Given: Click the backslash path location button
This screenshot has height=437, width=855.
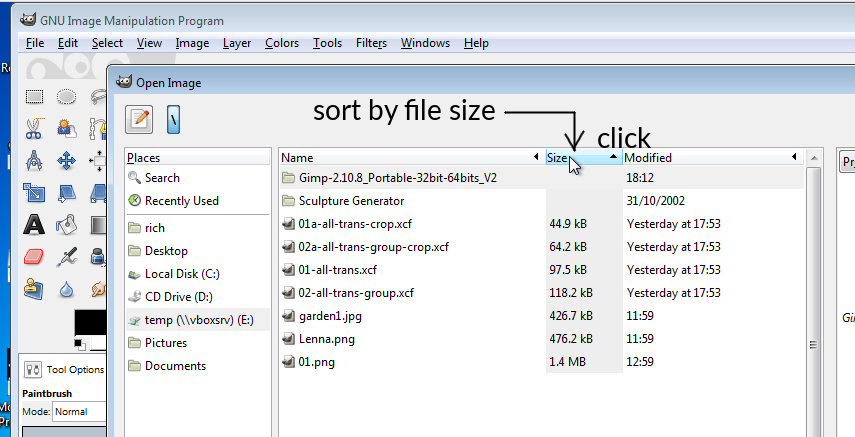Looking at the screenshot, I should pyautogui.click(x=173, y=119).
